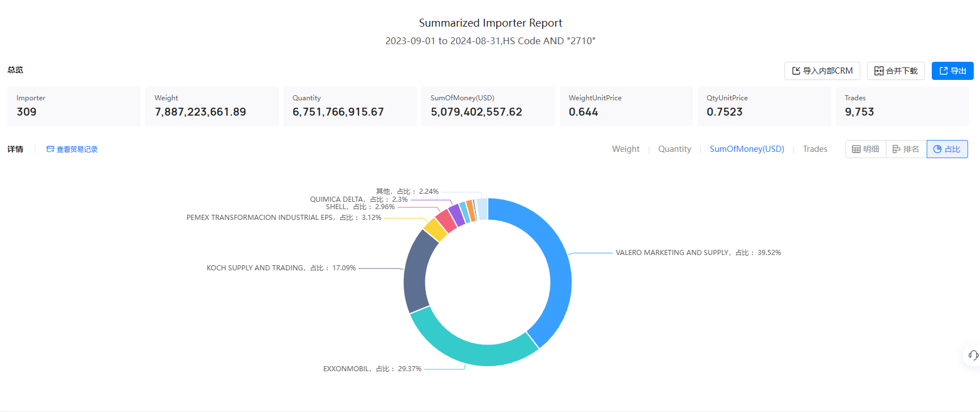Click the 详情 details heading
This screenshot has width=980, height=412.
(15, 149)
